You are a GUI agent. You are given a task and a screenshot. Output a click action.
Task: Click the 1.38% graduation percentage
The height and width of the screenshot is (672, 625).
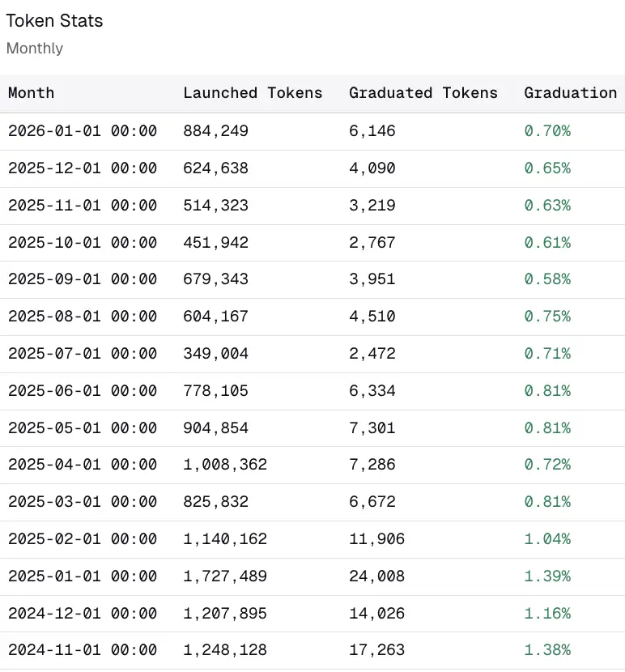pos(547,650)
